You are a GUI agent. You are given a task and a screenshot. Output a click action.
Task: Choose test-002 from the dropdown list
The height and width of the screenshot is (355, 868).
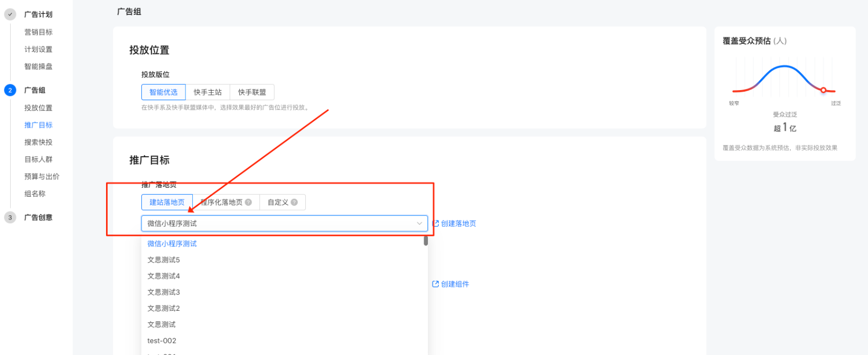[161, 341]
